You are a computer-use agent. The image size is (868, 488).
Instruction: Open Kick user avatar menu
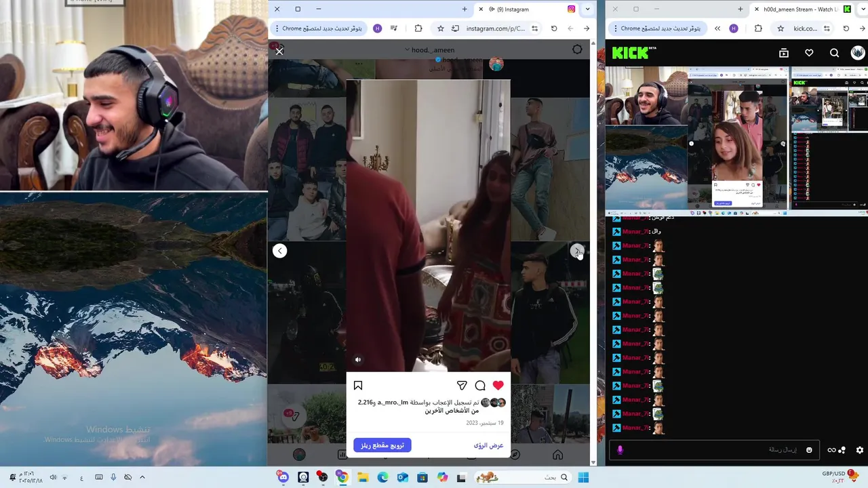(858, 53)
